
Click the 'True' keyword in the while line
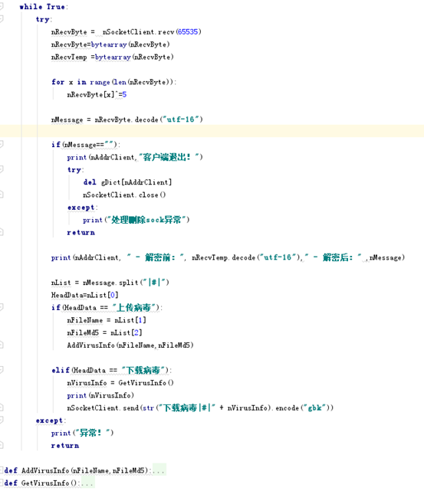pyautogui.click(x=56, y=7)
